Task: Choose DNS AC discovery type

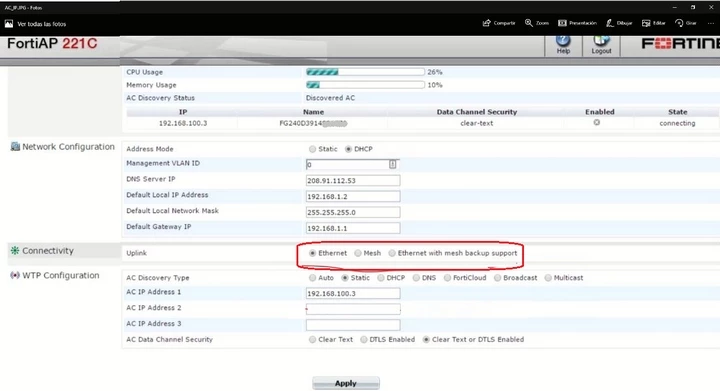Action: point(416,278)
